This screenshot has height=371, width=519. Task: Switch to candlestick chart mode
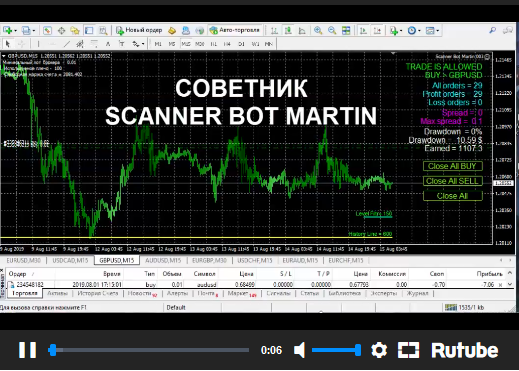[288, 31]
